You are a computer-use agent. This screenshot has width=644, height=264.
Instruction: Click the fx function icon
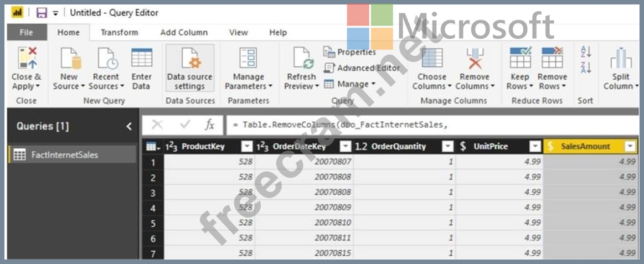tap(209, 125)
